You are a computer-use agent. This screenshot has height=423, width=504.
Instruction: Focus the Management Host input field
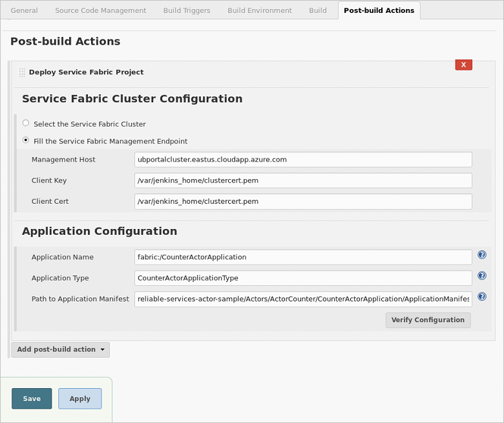pos(303,160)
